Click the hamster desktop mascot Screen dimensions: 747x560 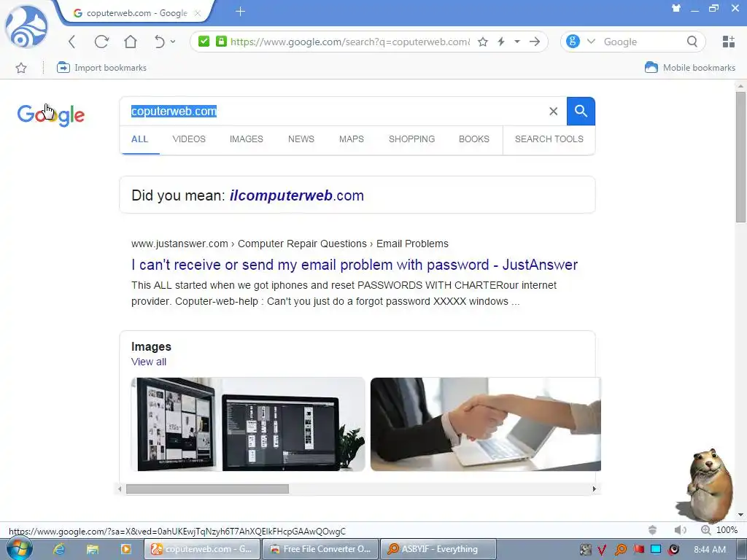click(709, 485)
